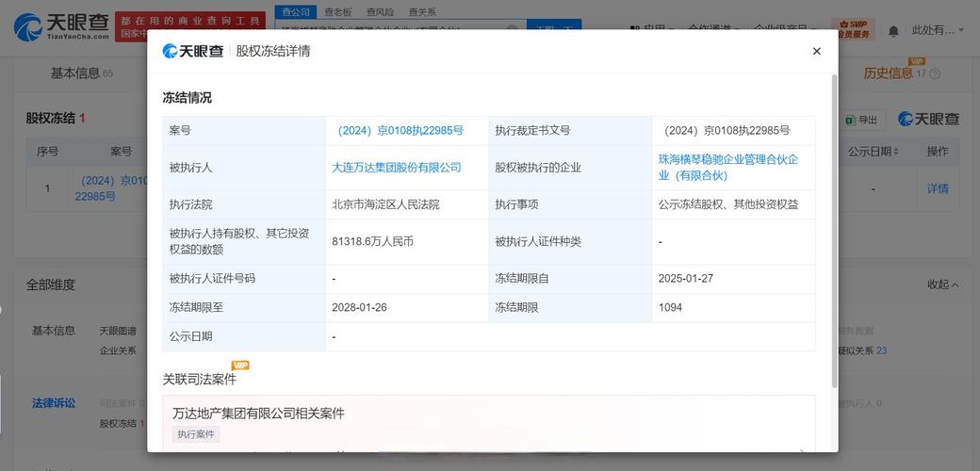Viewport: 980px width, 471px height.
Task: Open the SVIP 会员服务 badge
Action: click(853, 29)
